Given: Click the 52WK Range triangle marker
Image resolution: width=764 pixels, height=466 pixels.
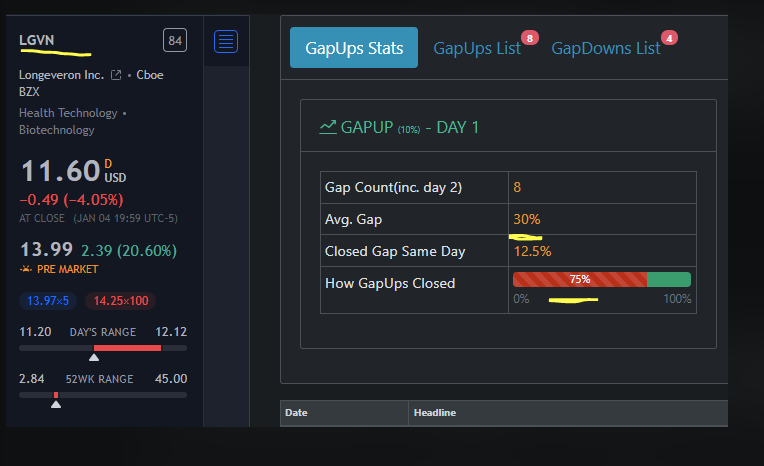Looking at the screenshot, I should coord(56,405).
